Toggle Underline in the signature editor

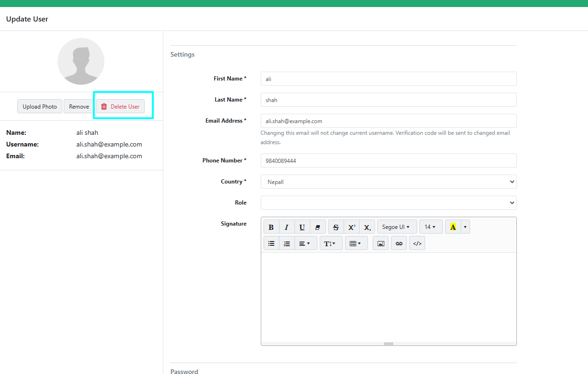[302, 227]
